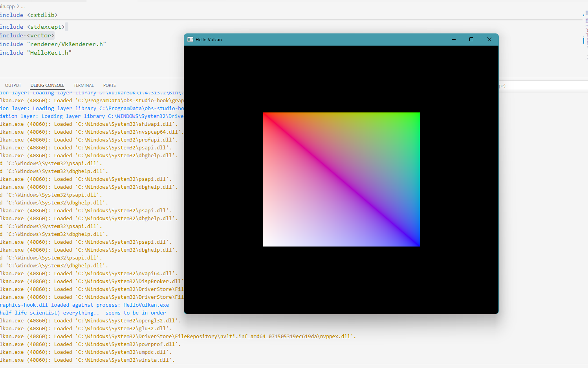Select the umpdc.dll loaded log line
Screen dimensions: 588x368
click(86, 352)
